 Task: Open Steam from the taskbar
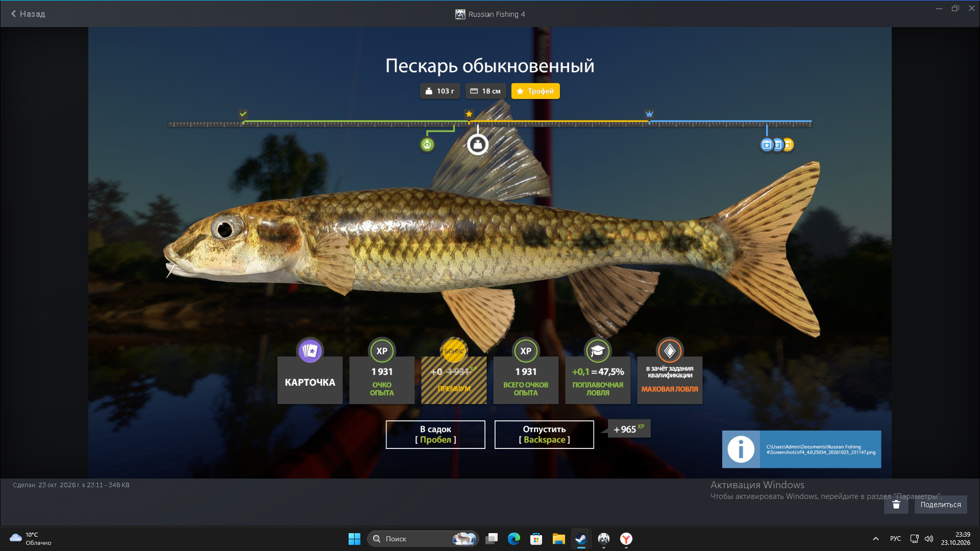(581, 539)
